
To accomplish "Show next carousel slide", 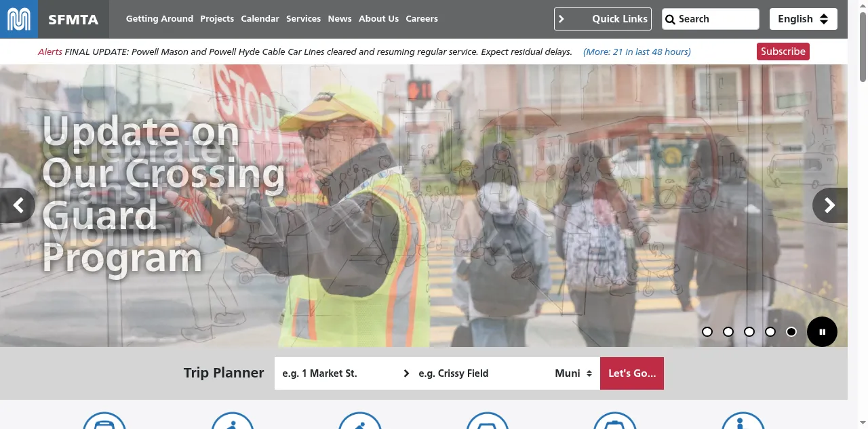I will pyautogui.click(x=830, y=205).
